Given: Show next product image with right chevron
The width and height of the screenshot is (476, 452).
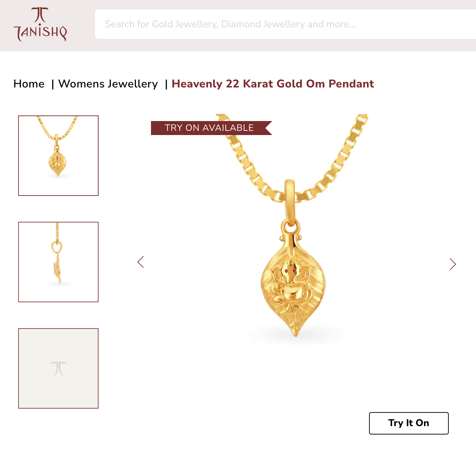Looking at the screenshot, I should point(453,264).
